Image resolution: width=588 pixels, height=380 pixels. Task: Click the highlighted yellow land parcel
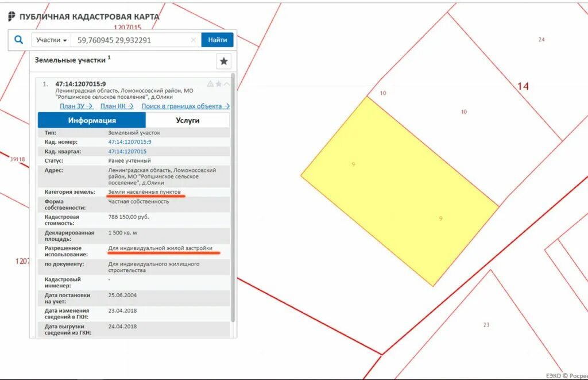(400, 191)
